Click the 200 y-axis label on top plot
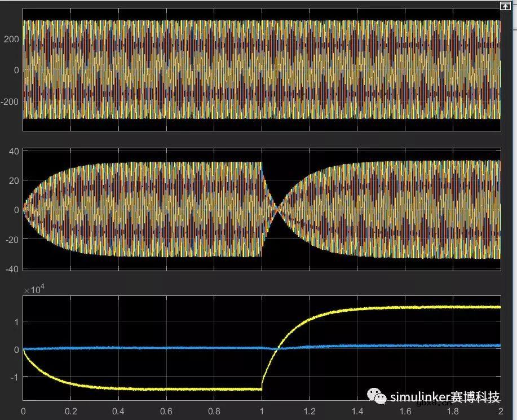The width and height of the screenshot is (517, 420). coord(12,38)
